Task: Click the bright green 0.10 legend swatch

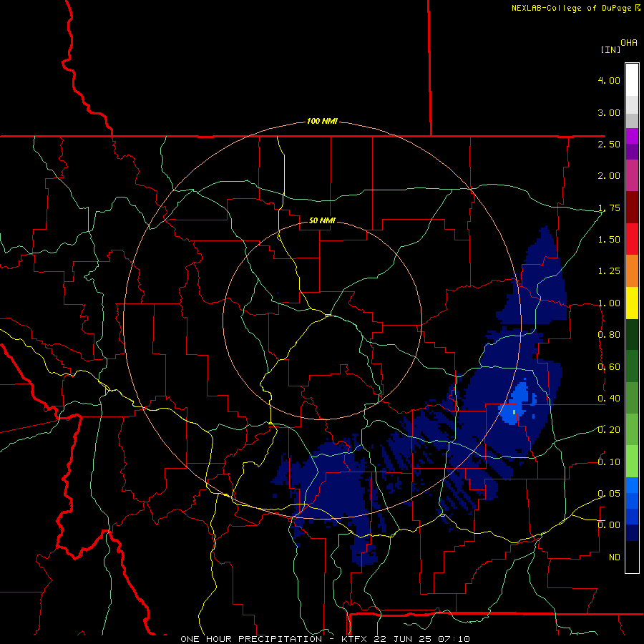Action: click(x=632, y=462)
